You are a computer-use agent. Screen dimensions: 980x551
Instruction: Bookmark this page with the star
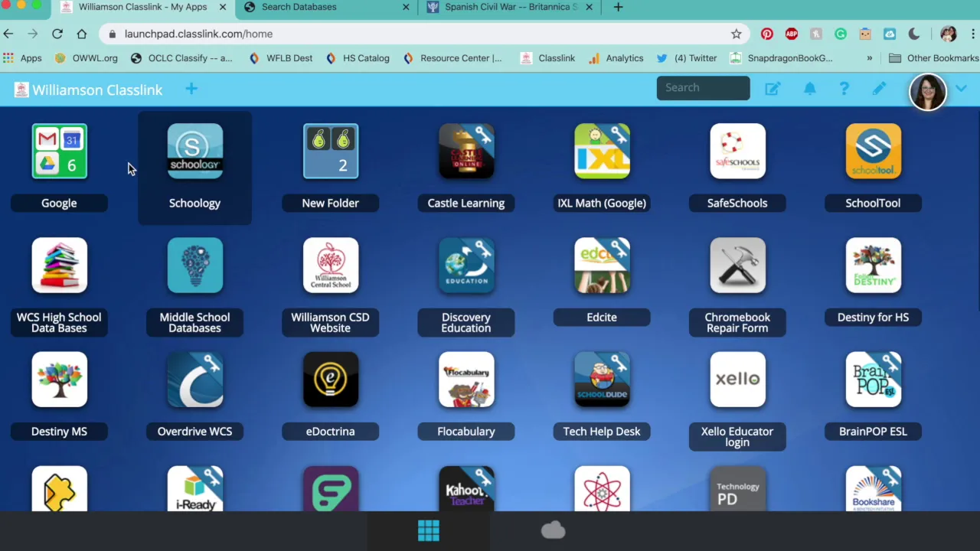click(737, 34)
